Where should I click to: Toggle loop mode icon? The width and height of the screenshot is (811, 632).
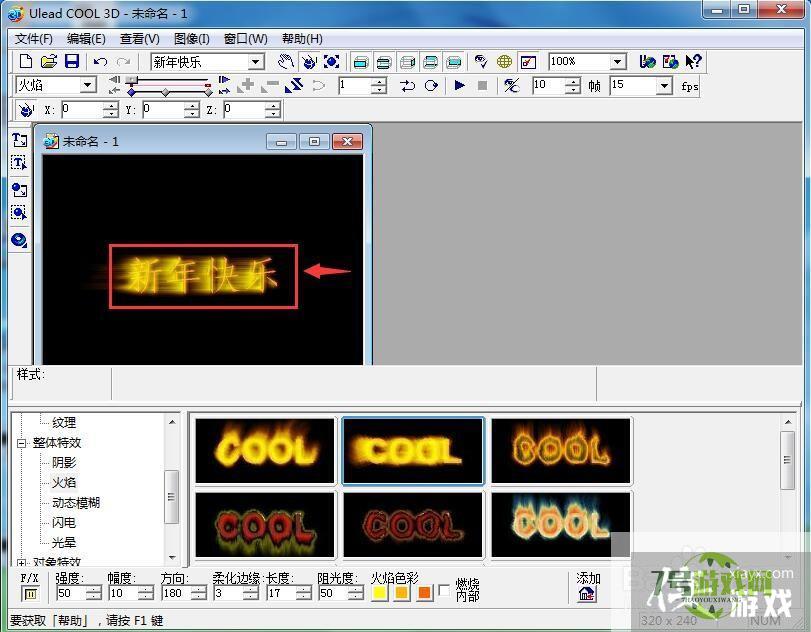(431, 85)
